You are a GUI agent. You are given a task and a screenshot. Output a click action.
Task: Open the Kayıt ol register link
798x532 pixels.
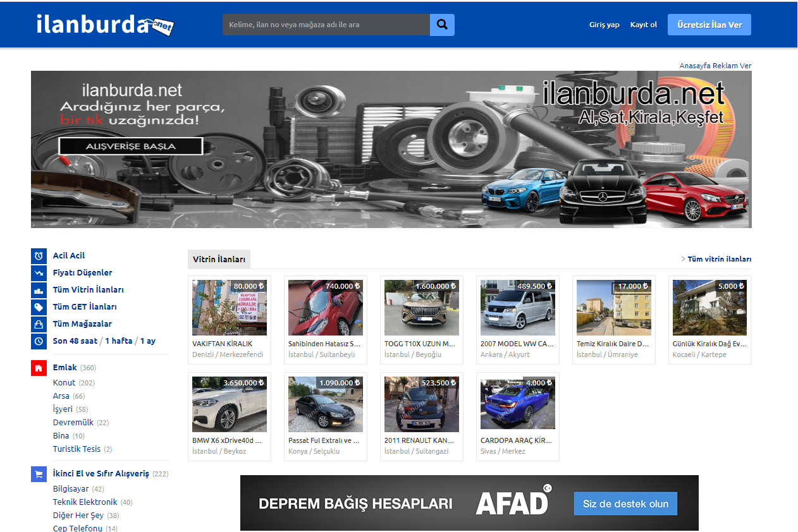point(644,25)
